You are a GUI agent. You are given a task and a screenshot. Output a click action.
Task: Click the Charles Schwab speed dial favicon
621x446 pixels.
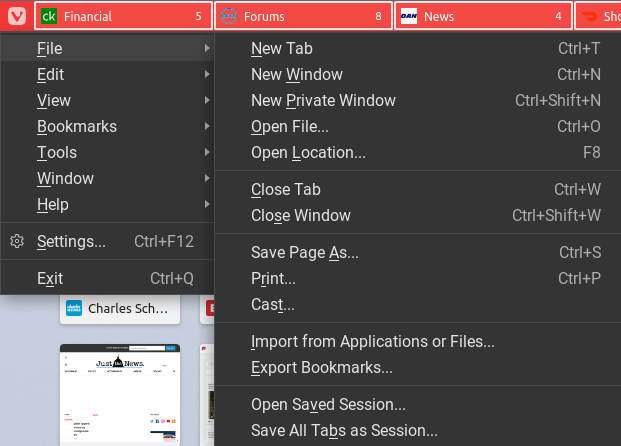pos(74,308)
